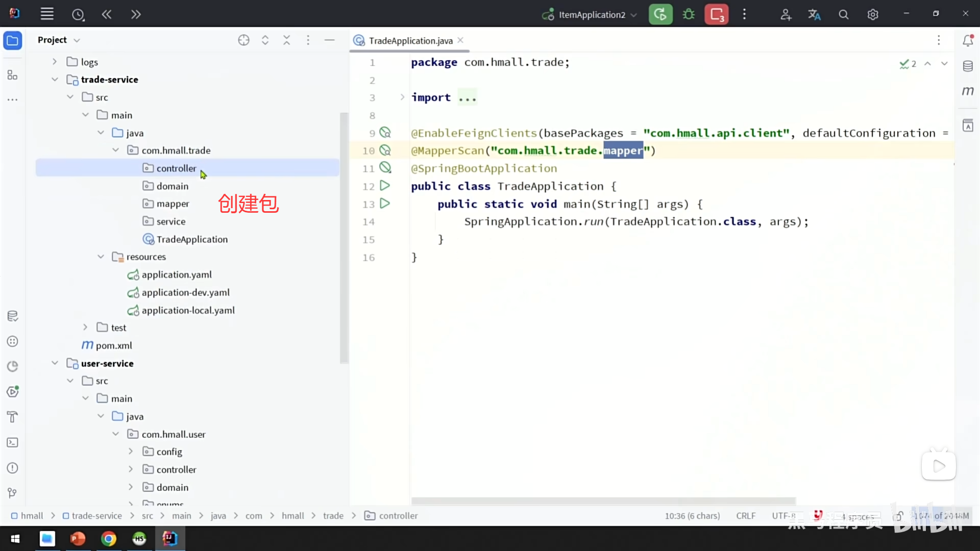
Task: Open the Terminal tool window
Action: [x=13, y=442]
